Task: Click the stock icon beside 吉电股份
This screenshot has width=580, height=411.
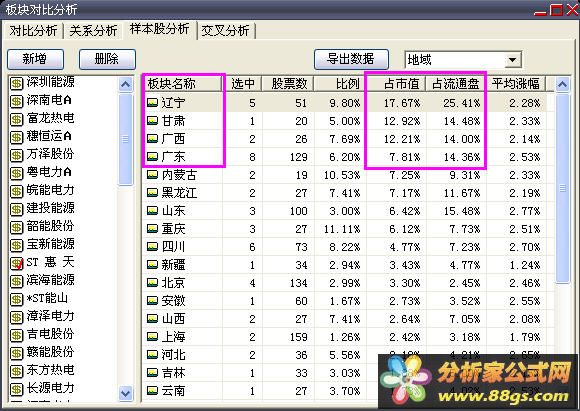Action: 16,336
